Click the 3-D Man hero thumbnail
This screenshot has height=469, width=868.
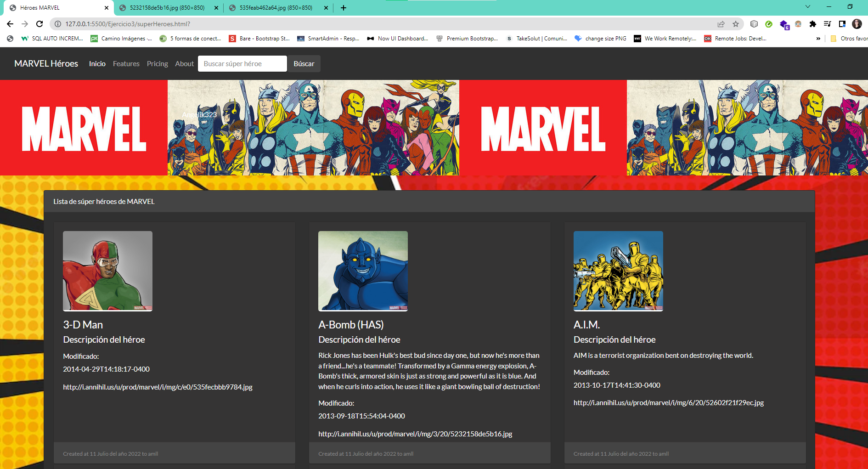107,271
